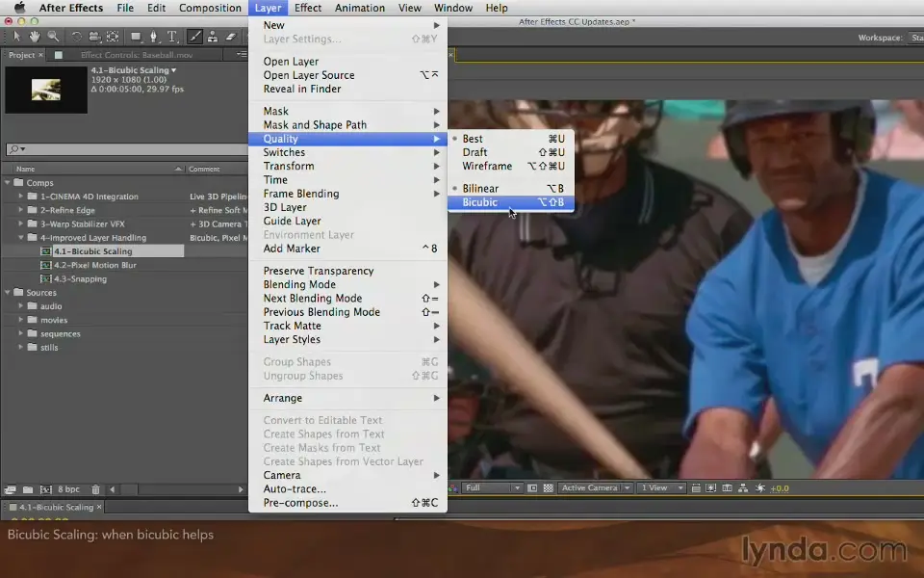Expand the stills folder

21,348
